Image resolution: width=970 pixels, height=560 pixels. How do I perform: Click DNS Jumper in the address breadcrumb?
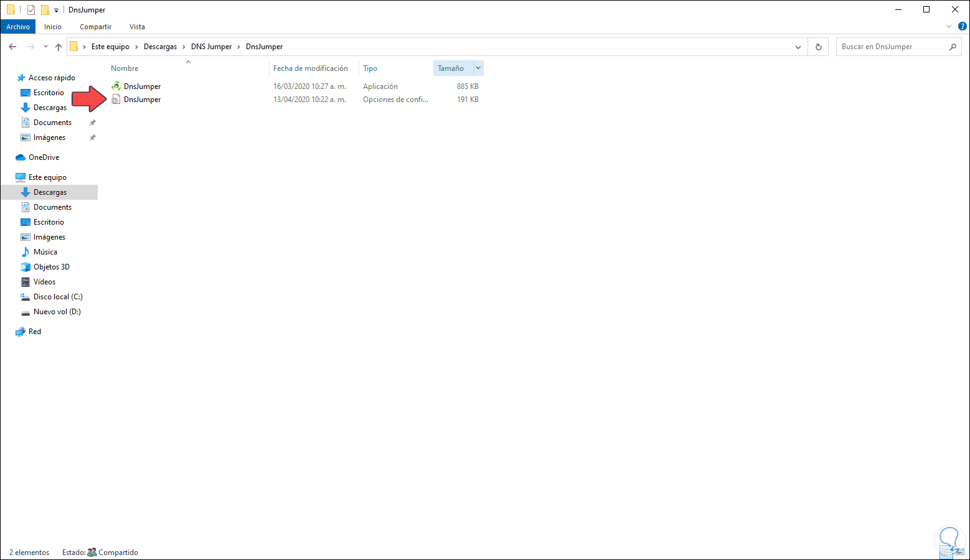[211, 47]
